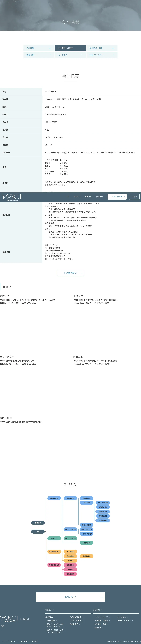Click the 創業 row label
The height and width of the screenshot is (644, 141).
[x=4, y=107]
